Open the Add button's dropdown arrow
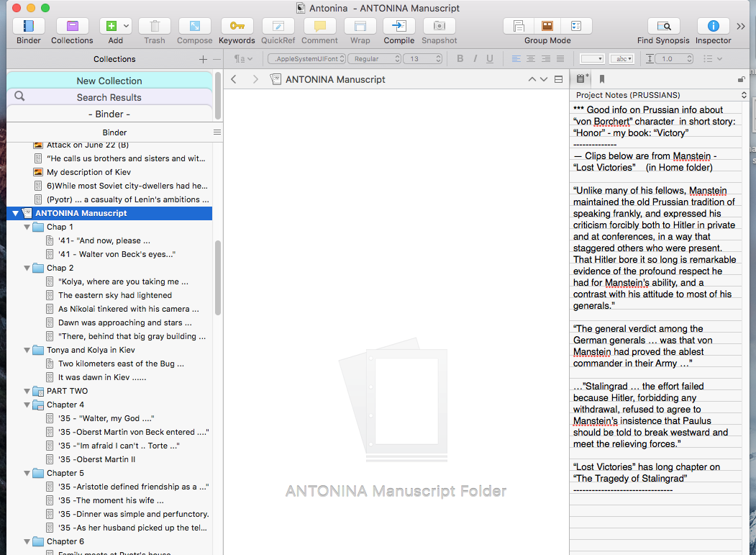This screenshot has height=555, width=756. pyautogui.click(x=127, y=26)
